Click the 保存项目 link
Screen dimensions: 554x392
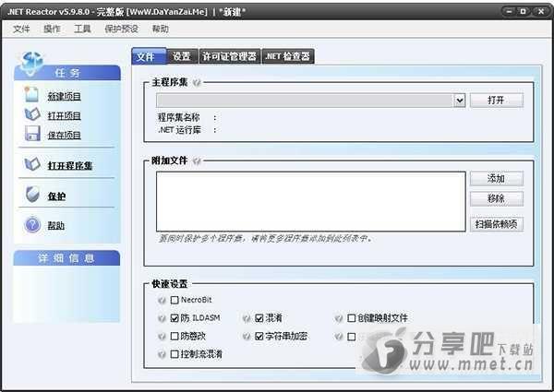point(65,135)
